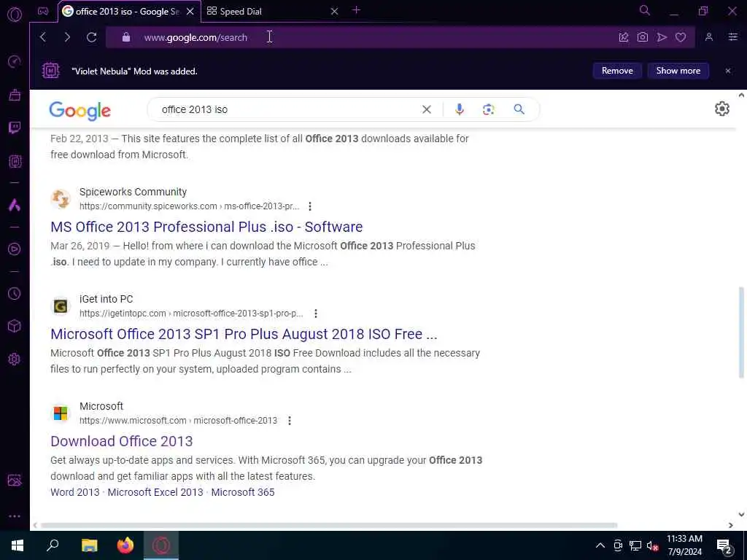The image size is (747, 560).
Task: Click the address bar lock icon
Action: (126, 37)
